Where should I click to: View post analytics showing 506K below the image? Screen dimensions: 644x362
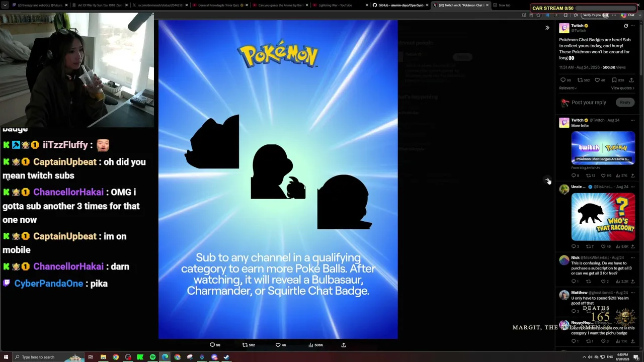point(315,345)
